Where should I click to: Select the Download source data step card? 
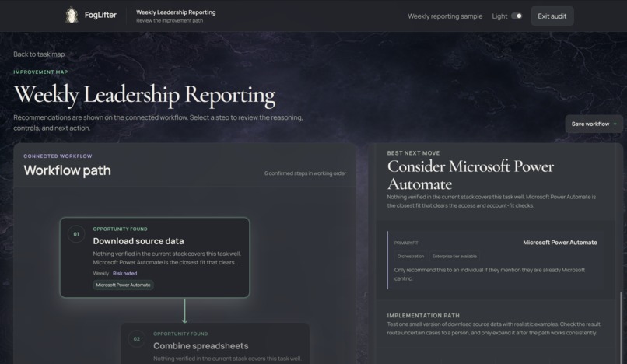155,257
